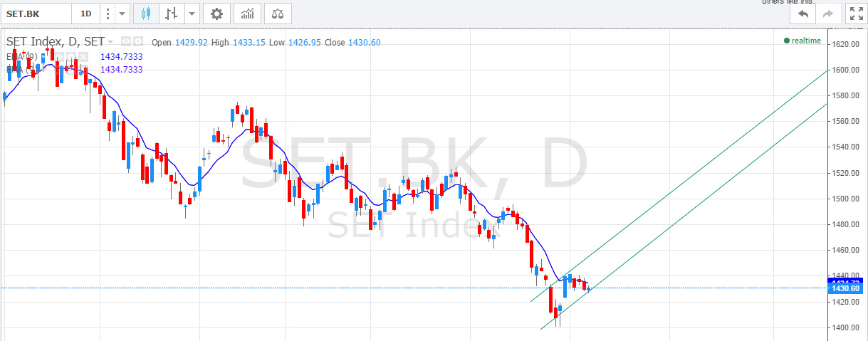
Task: Select the 1D interval button
Action: [85, 14]
